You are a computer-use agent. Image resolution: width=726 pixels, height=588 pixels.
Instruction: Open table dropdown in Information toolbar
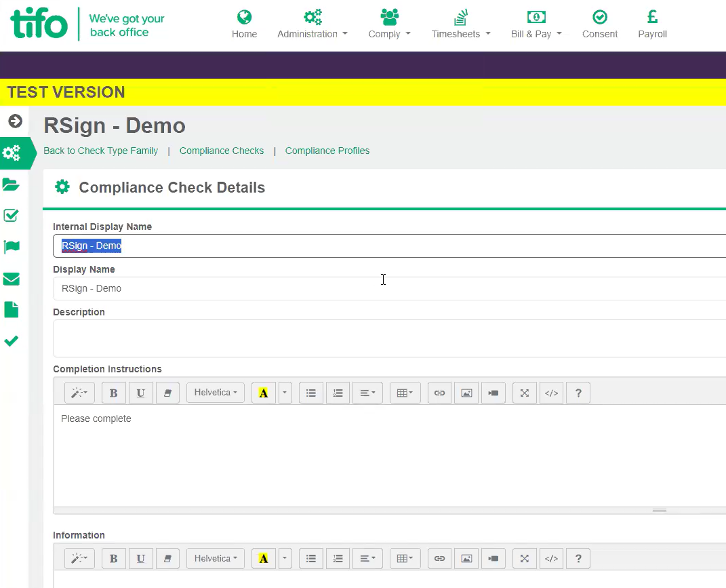405,558
